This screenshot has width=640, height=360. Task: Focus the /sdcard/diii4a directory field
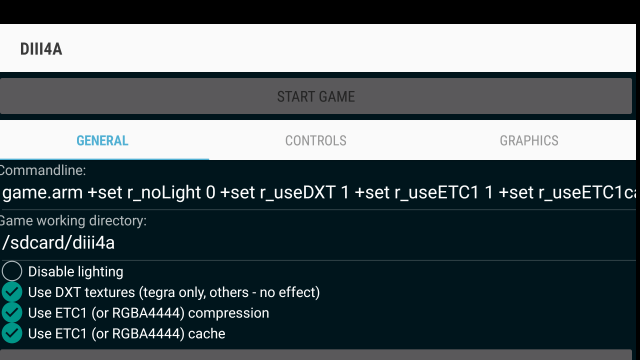point(318,243)
